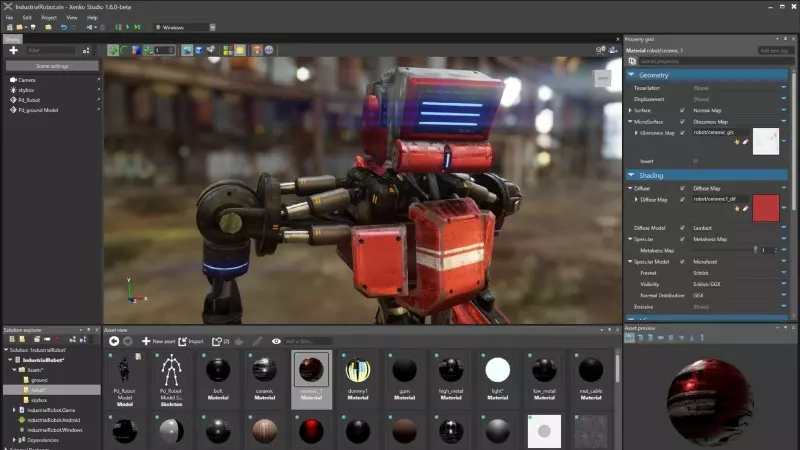Expand the IndustrialRobot.Game project node
Image resolution: width=800 pixels, height=450 pixels.
point(14,410)
